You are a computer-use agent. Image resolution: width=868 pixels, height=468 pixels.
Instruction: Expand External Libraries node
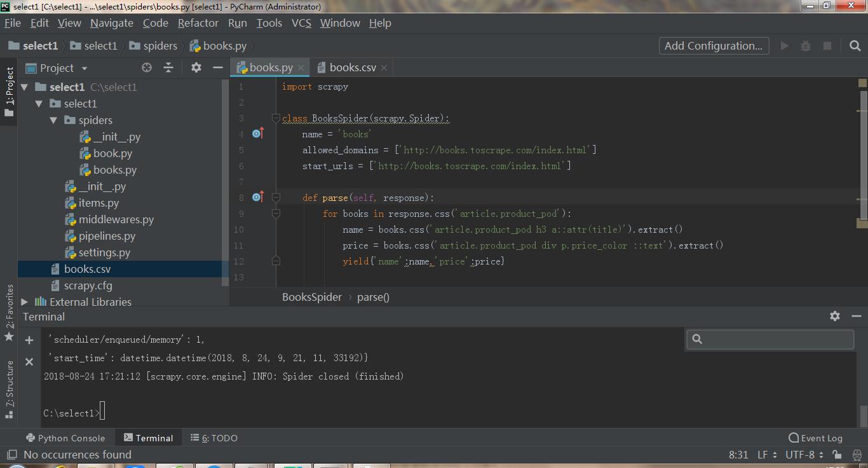click(25, 302)
